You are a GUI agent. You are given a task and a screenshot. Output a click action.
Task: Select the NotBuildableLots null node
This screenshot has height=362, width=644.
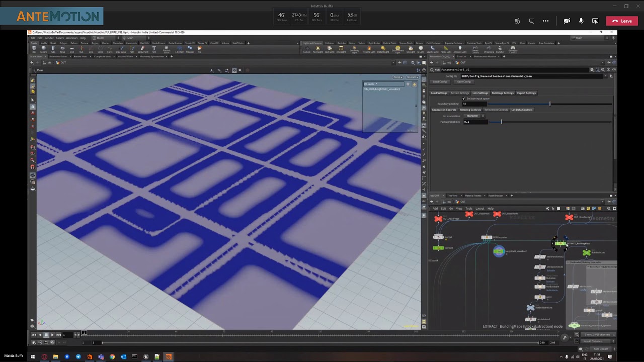point(530,307)
